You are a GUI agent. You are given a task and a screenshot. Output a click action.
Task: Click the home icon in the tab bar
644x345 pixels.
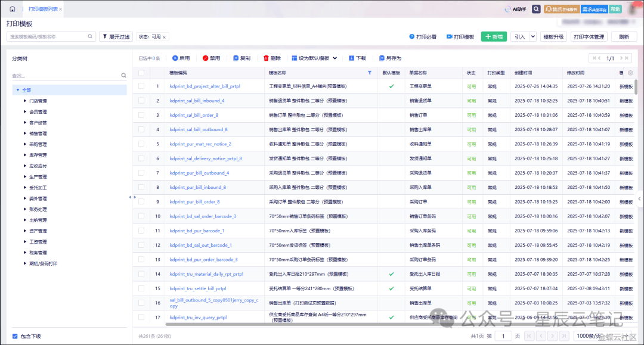(x=12, y=9)
